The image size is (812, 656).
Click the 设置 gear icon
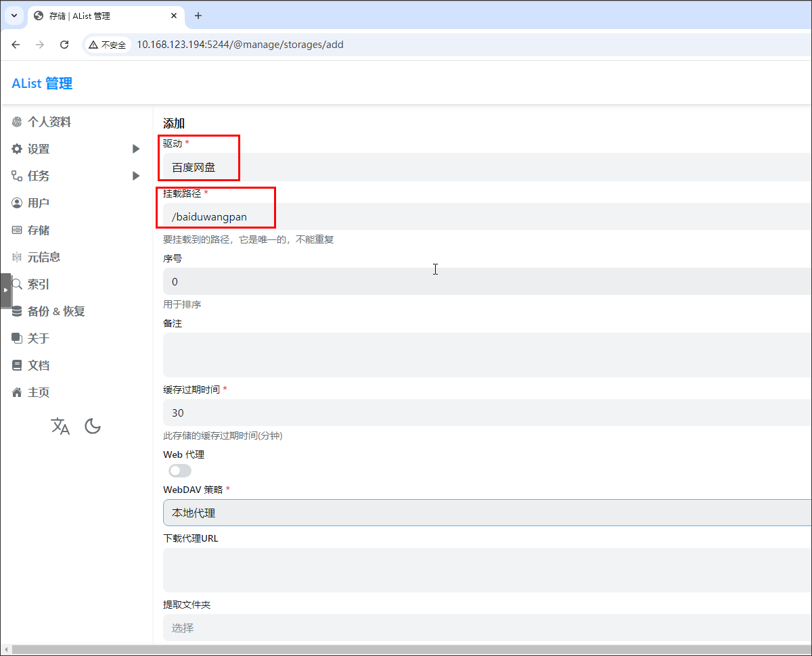point(17,149)
